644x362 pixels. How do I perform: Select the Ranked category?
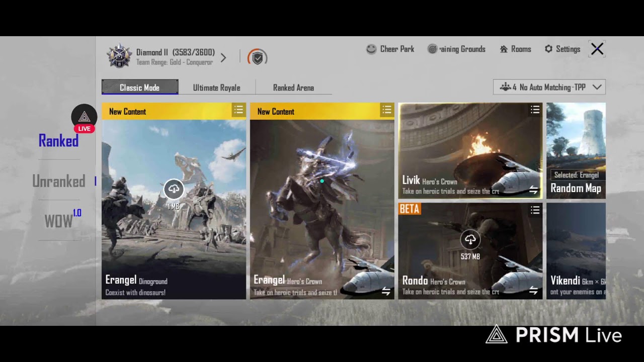[58, 141]
